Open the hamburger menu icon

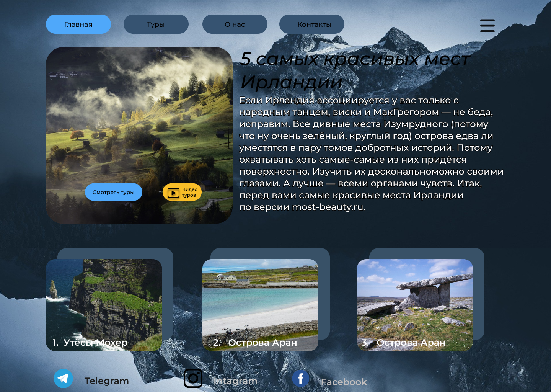[x=487, y=26]
